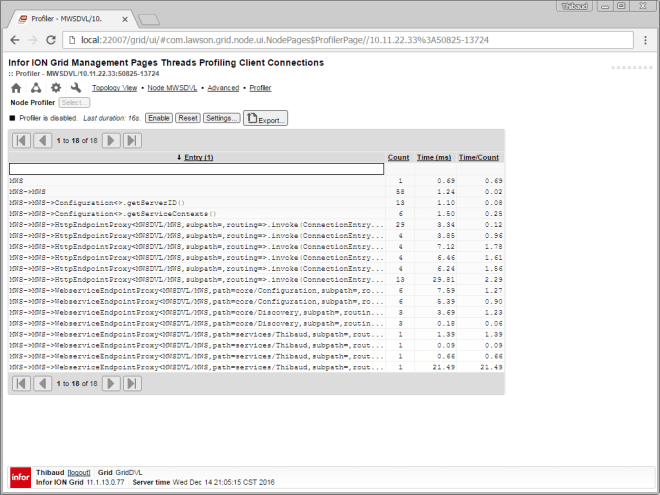The image size is (660, 495).
Task: Go to first page in top pager
Action: [x=21, y=140]
